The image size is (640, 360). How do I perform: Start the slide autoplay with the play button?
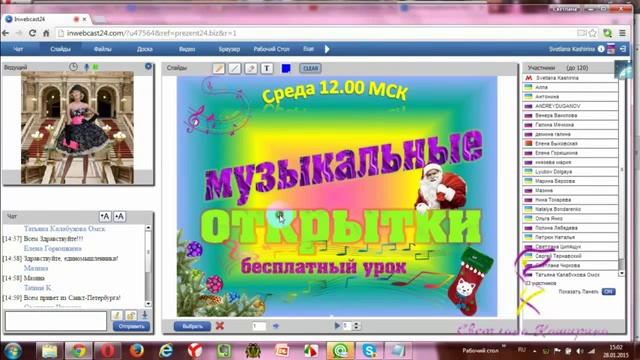click(x=337, y=326)
